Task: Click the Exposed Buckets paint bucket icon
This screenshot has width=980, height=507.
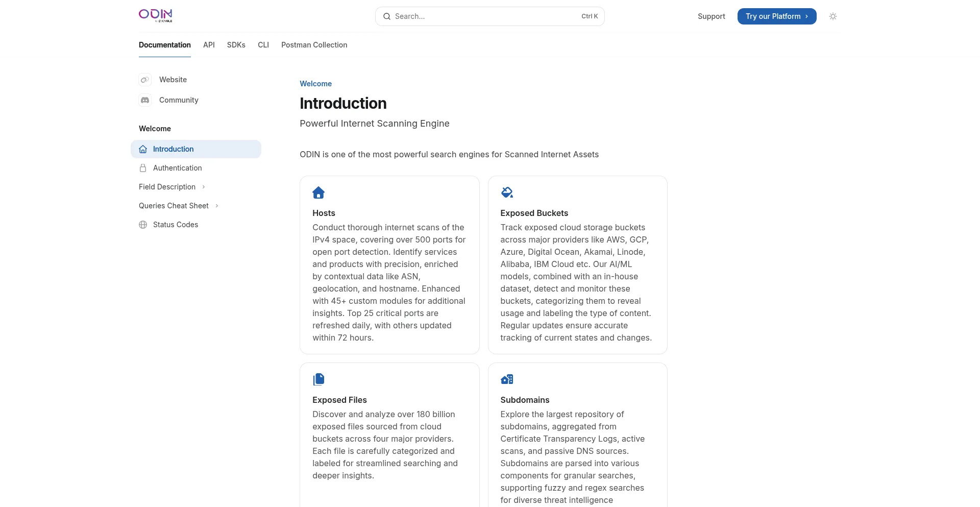Action: point(507,192)
